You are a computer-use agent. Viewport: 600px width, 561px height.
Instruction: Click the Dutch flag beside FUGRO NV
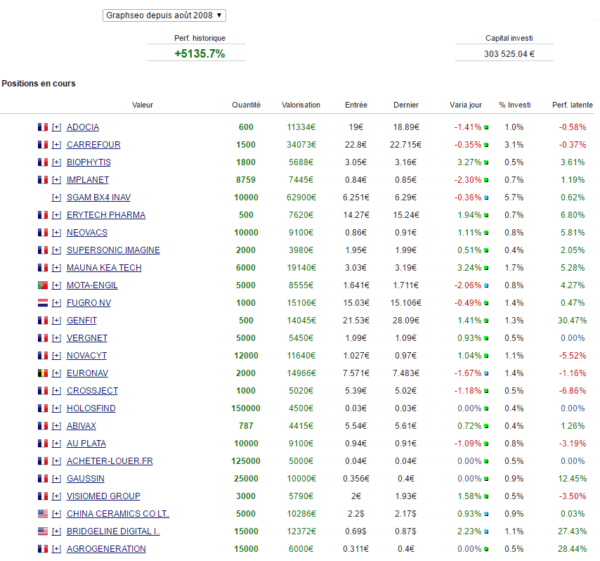[43, 303]
